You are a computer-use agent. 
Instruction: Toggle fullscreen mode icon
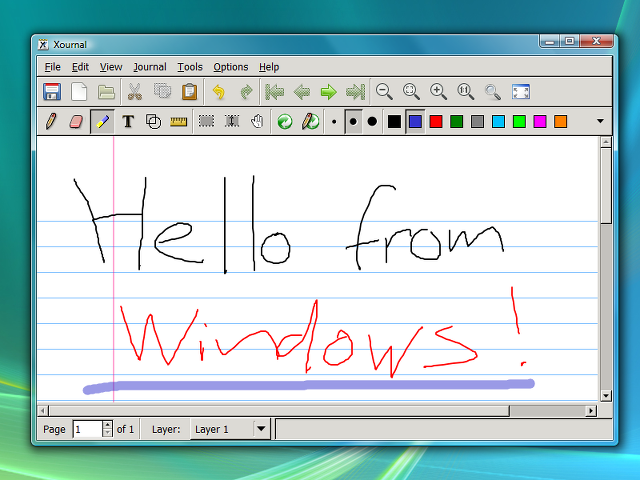[x=520, y=92]
